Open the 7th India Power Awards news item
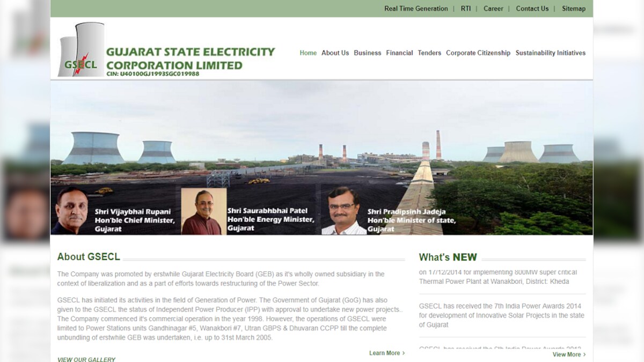The height and width of the screenshot is (362, 644). (x=501, y=315)
